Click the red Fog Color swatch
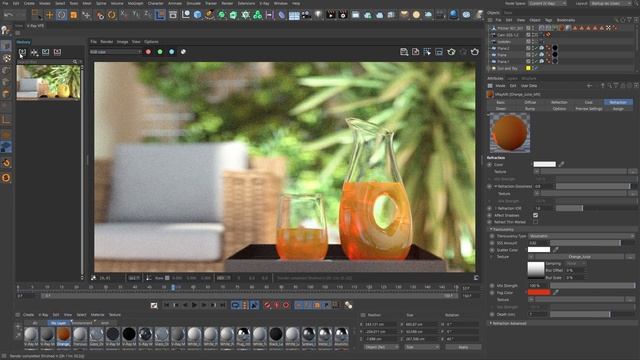This screenshot has width=640, height=360. click(x=539, y=292)
